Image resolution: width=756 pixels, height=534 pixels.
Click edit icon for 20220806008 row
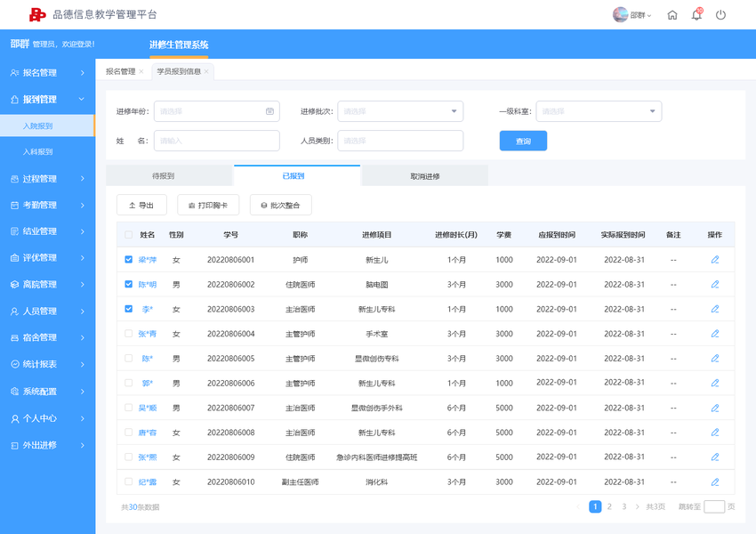click(715, 433)
